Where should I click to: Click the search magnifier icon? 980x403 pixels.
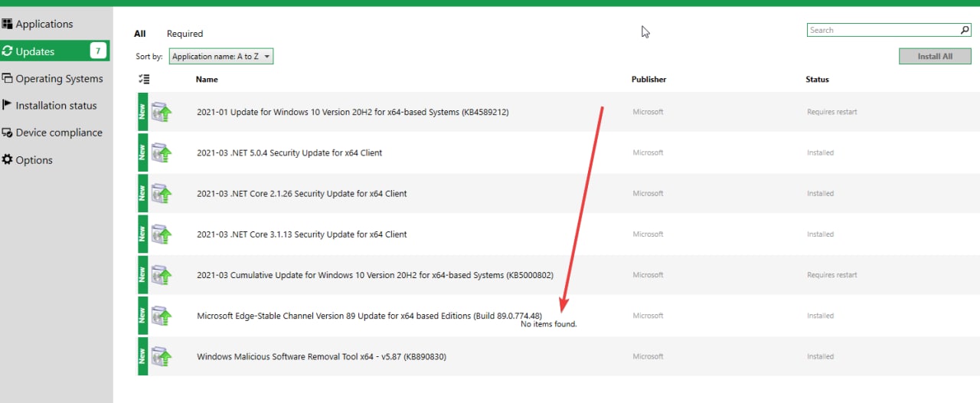(965, 30)
